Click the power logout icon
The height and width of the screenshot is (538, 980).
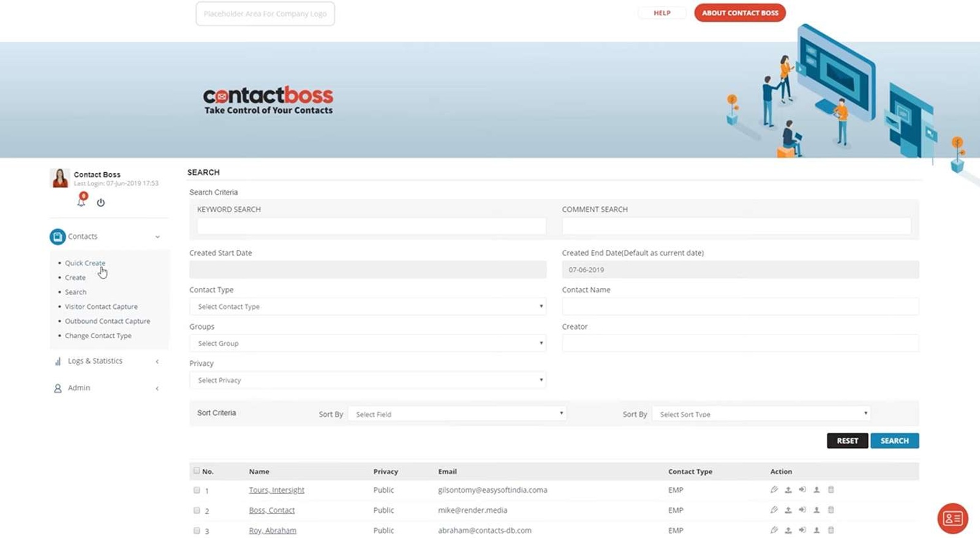(x=100, y=202)
